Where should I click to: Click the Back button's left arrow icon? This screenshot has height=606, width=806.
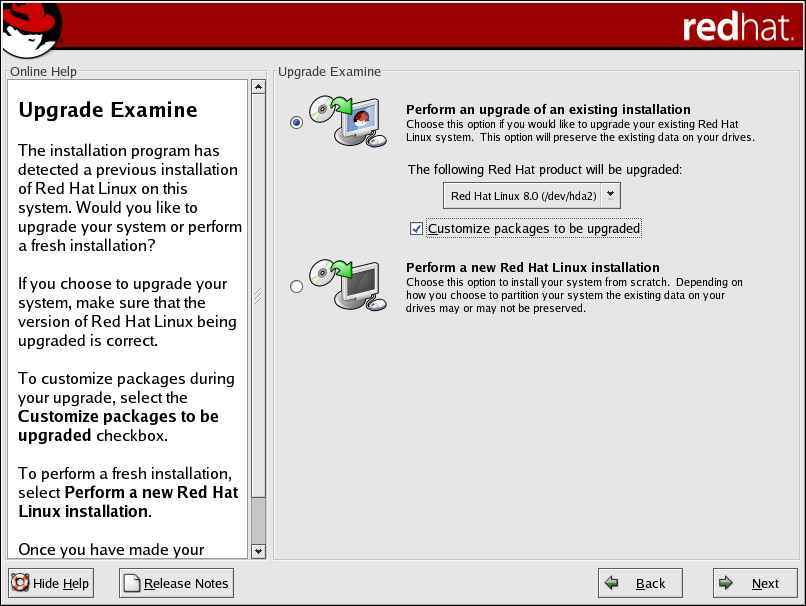614,583
